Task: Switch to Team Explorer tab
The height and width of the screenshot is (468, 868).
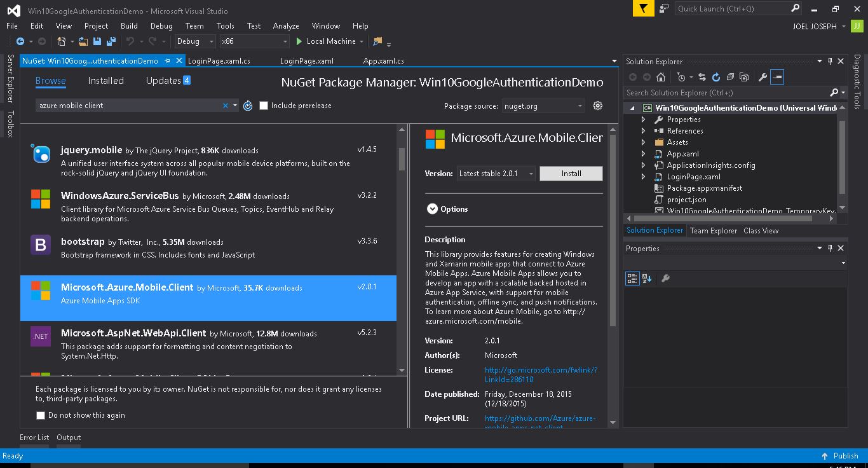Action: tap(714, 231)
